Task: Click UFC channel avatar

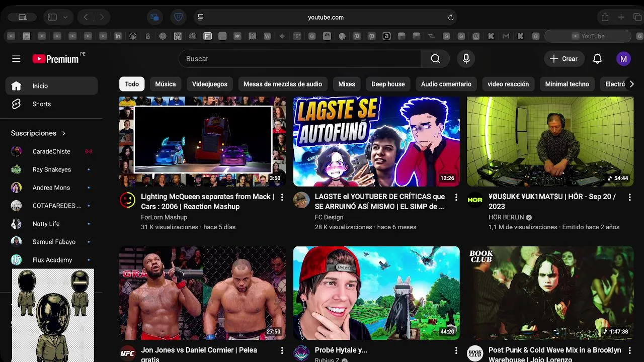Action: [x=128, y=353]
